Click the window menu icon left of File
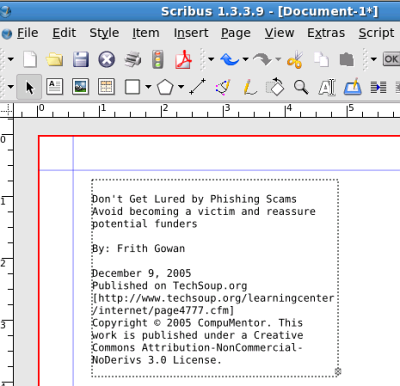 [x=7, y=34]
